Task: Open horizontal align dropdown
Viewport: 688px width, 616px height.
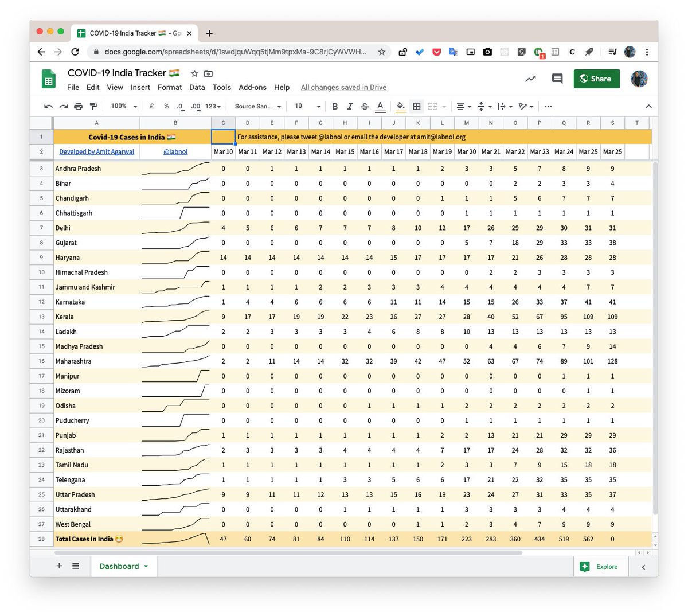Action: (463, 106)
